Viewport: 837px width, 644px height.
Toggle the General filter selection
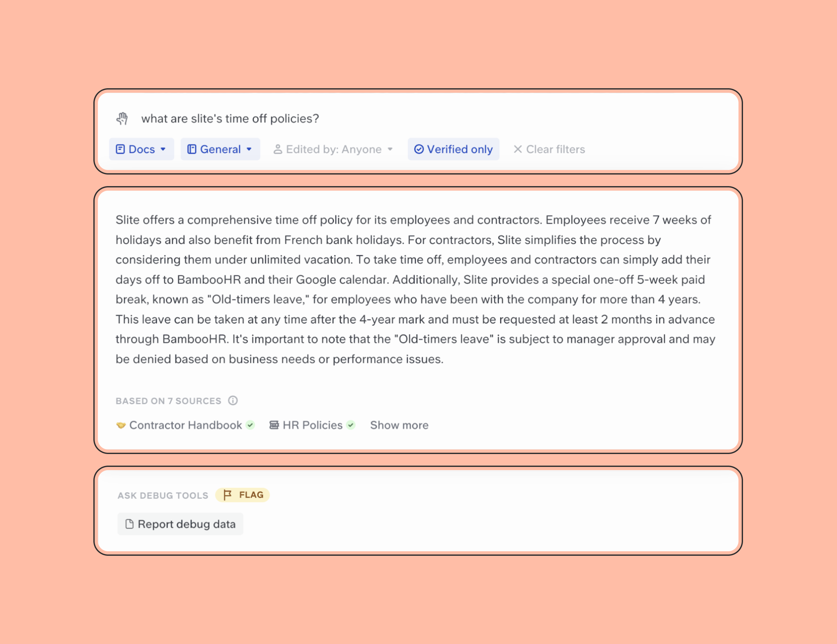point(219,149)
